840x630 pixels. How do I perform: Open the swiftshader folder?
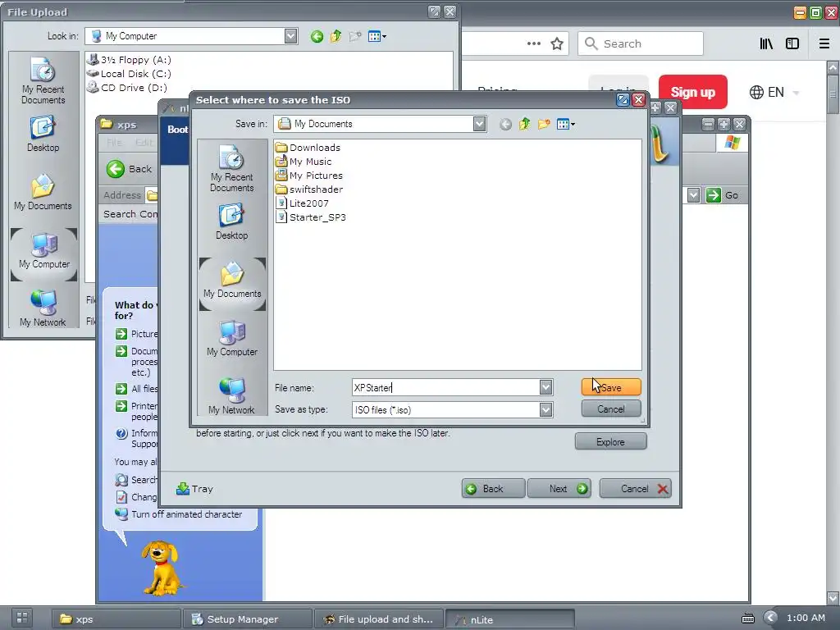point(309,189)
